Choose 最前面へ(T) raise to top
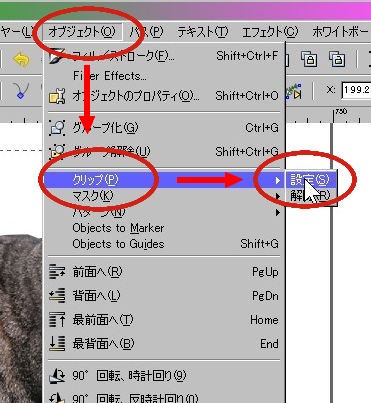This screenshot has width=371, height=403. 164,320
